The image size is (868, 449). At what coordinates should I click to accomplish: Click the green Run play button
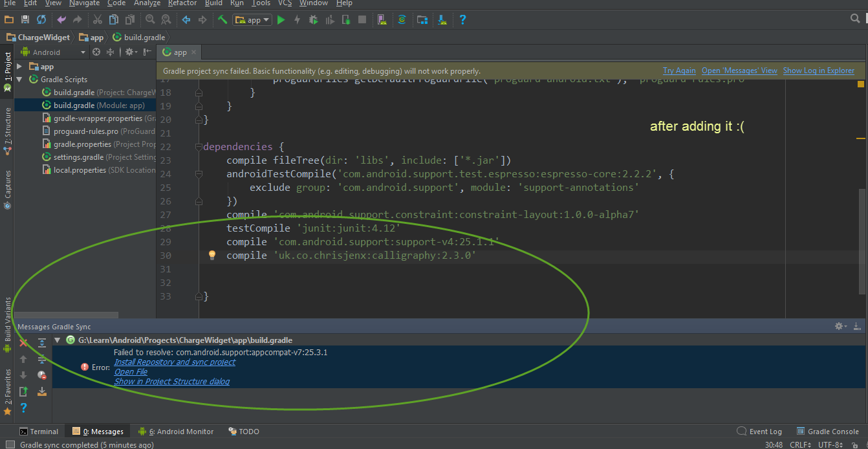[281, 20]
